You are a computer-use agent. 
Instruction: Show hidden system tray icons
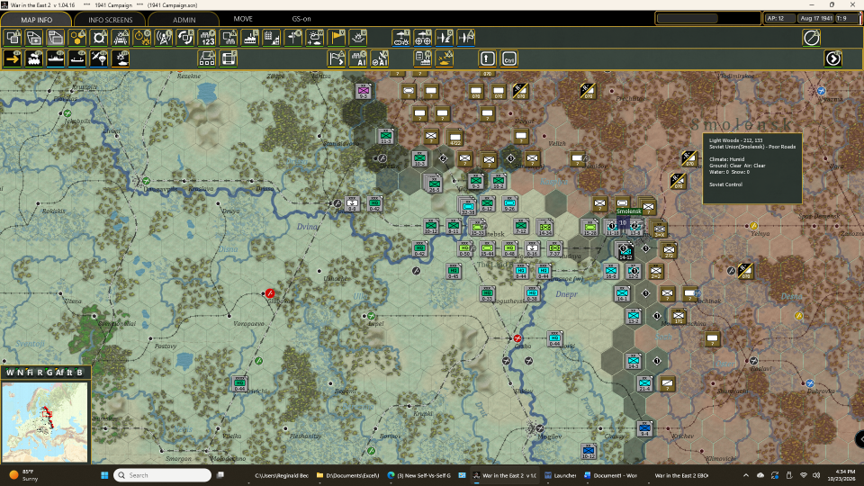[x=746, y=475]
